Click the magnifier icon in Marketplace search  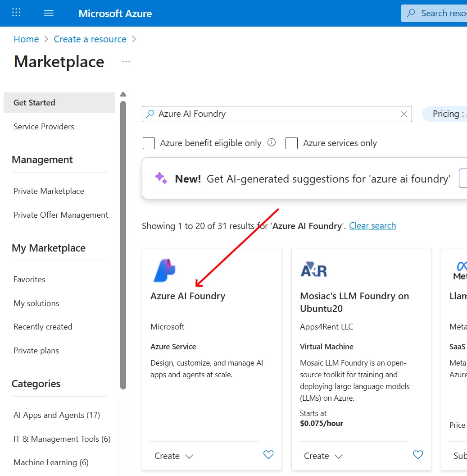(150, 114)
